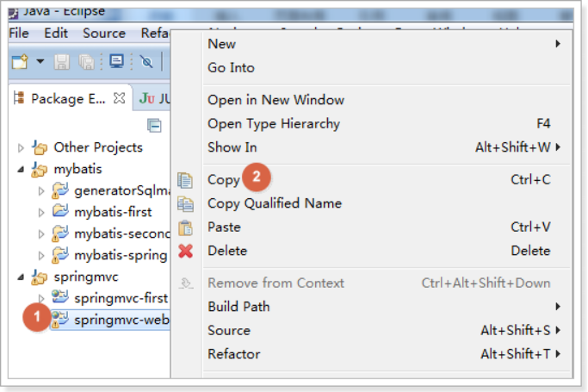Select the mybatis-spring project label
The height and width of the screenshot is (392, 588).
(x=121, y=256)
